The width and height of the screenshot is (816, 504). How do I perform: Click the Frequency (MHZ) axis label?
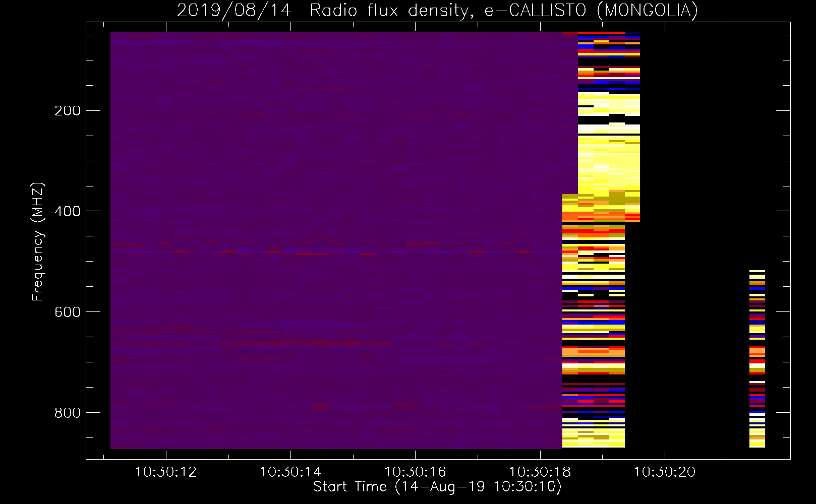38,241
